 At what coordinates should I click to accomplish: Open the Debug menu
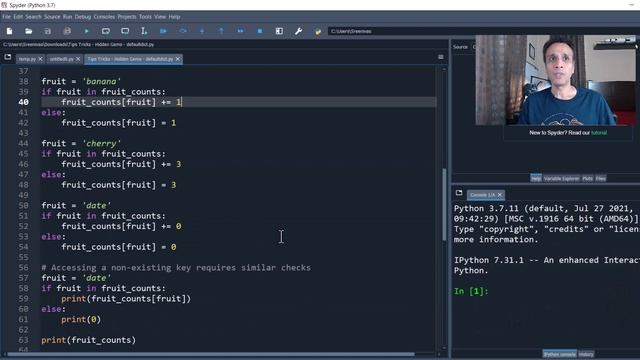point(83,17)
